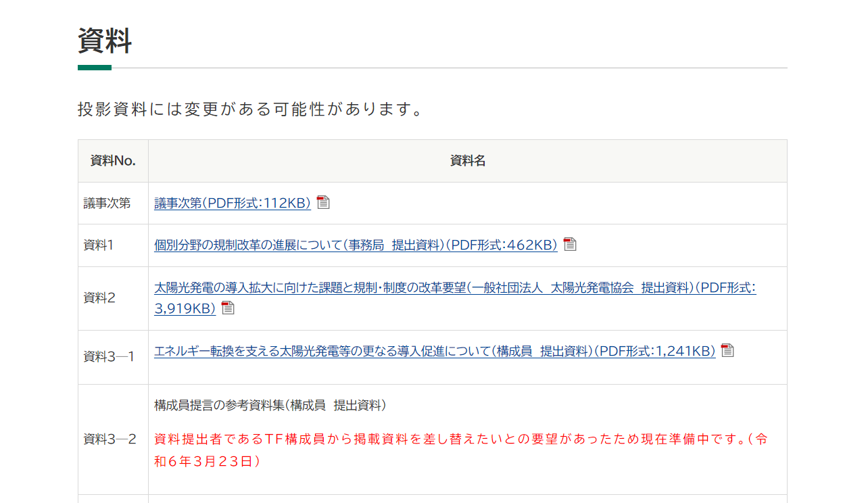Open エネルギー転換を支える太陽光発電 PDF link
This screenshot has height=503, width=868.
(435, 351)
